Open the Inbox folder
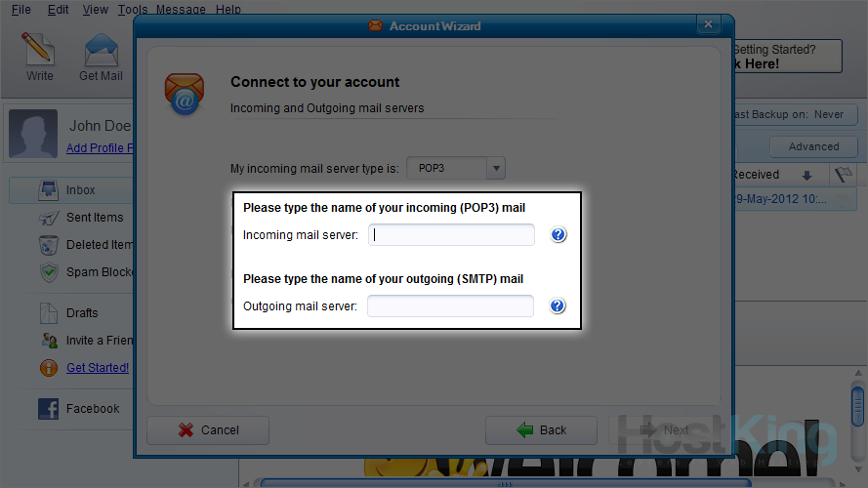 coord(80,190)
